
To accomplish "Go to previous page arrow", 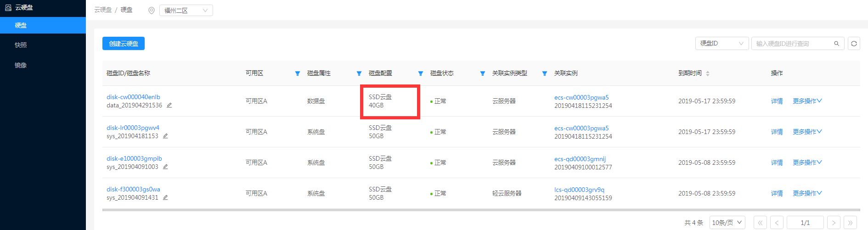I will click(x=777, y=223).
